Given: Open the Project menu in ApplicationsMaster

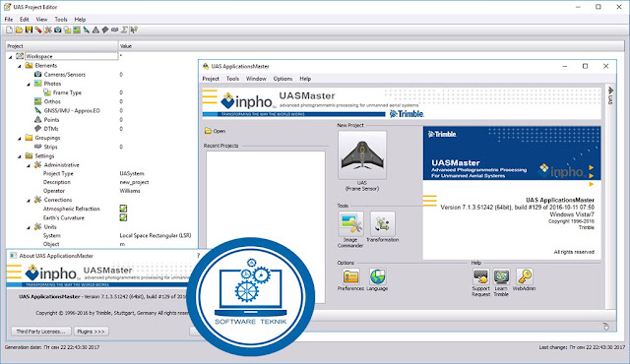Looking at the screenshot, I should 211,79.
